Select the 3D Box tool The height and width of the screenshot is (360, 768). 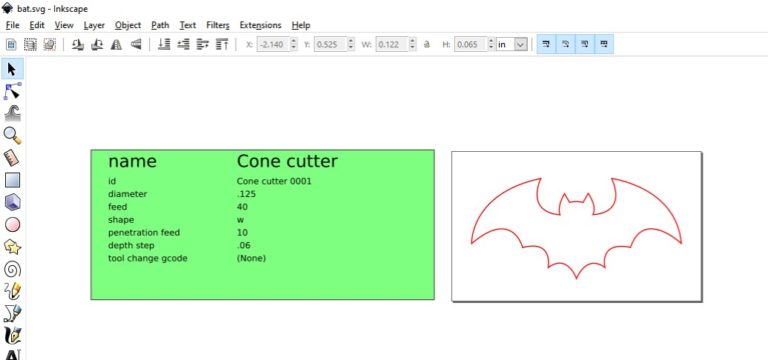pyautogui.click(x=12, y=202)
